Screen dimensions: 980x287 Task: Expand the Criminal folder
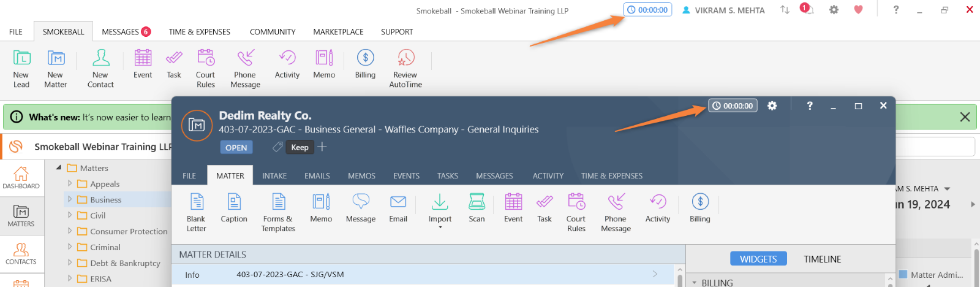point(70,247)
